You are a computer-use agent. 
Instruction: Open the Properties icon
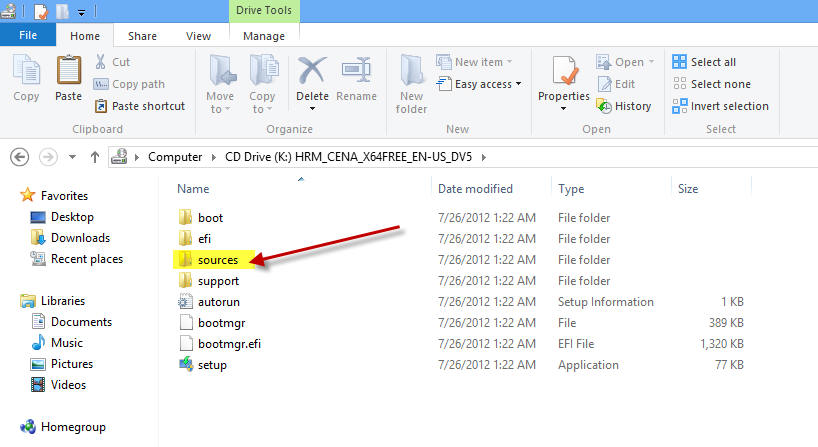click(x=563, y=70)
